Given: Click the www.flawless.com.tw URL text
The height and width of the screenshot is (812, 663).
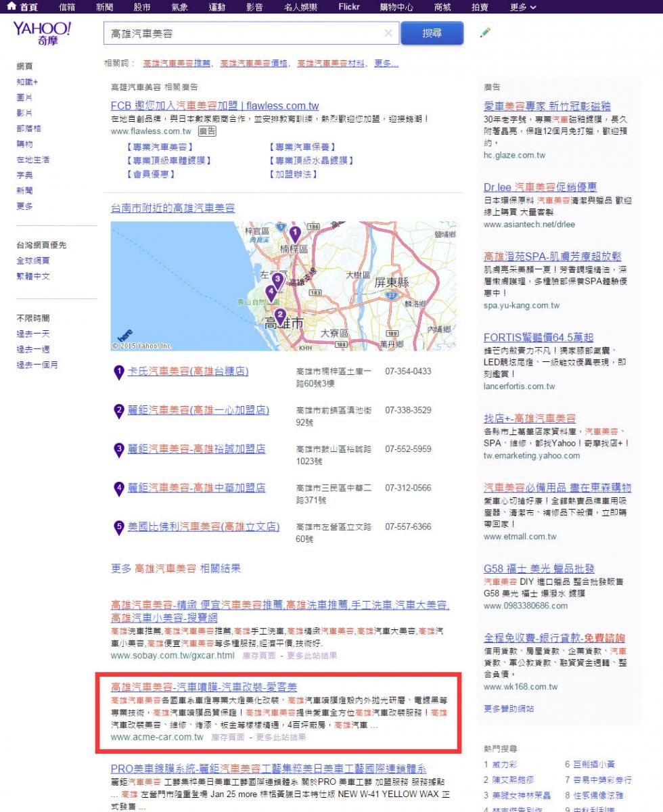Looking at the screenshot, I should point(151,131).
